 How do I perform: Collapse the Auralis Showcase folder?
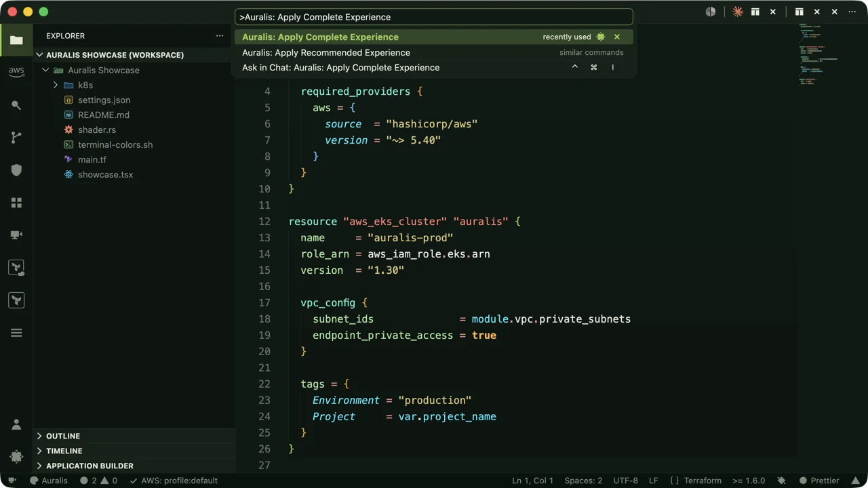click(x=134, y=70)
